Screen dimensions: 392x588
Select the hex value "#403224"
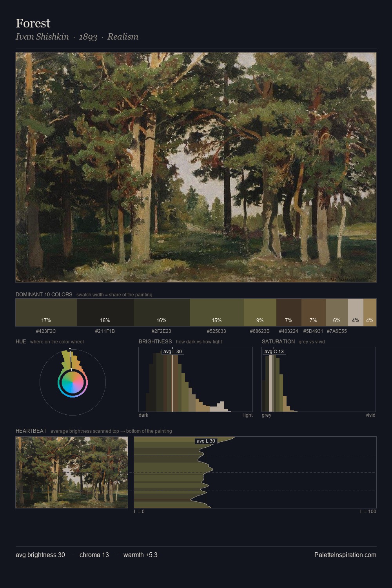click(x=289, y=331)
